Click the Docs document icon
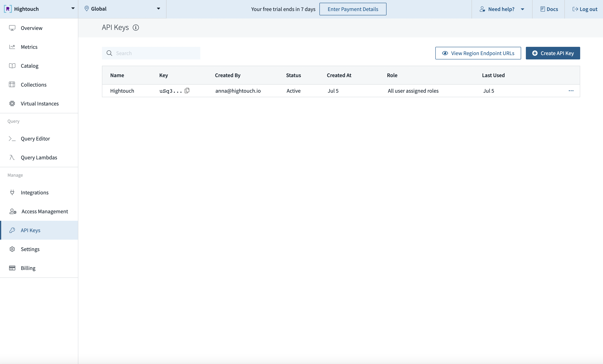Viewport: 603px width, 364px height. point(543,9)
